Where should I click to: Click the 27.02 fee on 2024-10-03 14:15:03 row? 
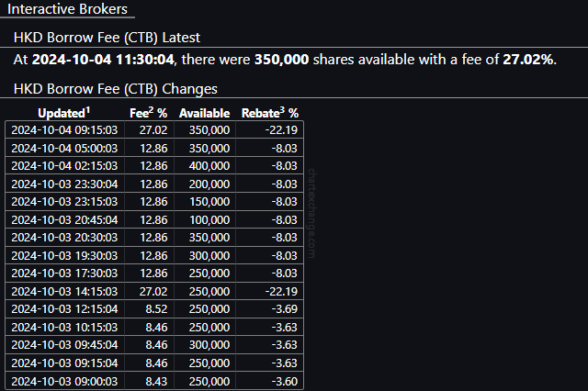[x=153, y=291]
